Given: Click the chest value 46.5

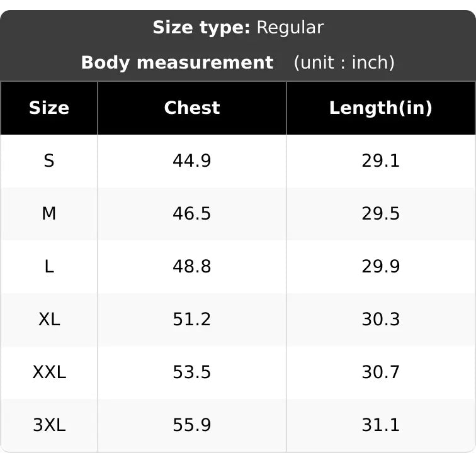Looking at the screenshot, I should click(x=192, y=214).
